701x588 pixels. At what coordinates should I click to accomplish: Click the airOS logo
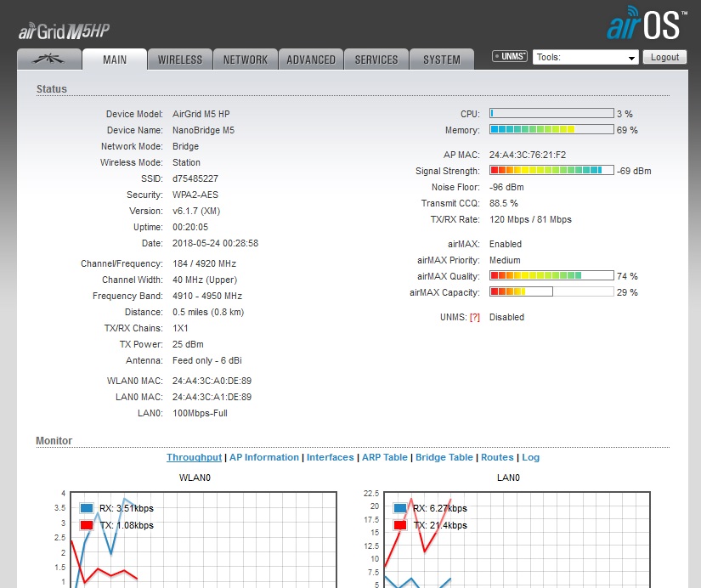647,23
